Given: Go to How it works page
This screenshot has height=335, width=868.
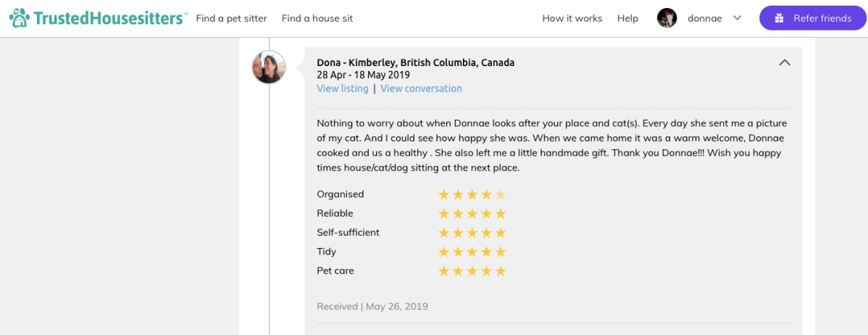Looking at the screenshot, I should [x=572, y=18].
